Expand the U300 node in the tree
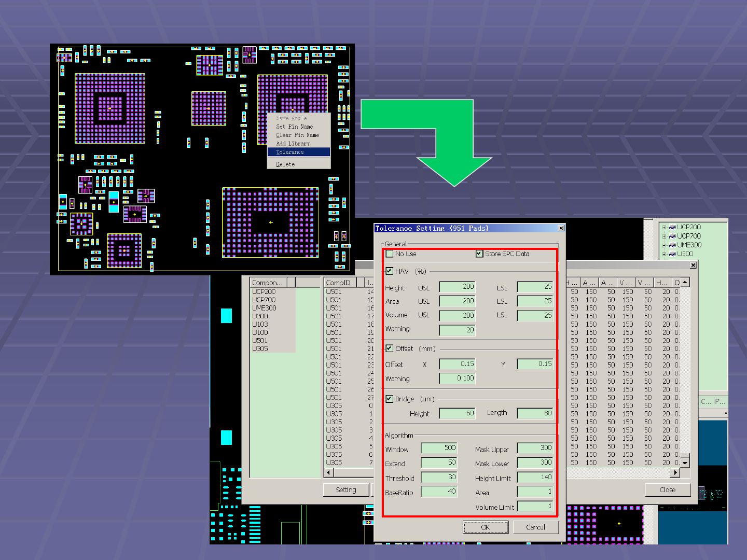 [x=664, y=254]
